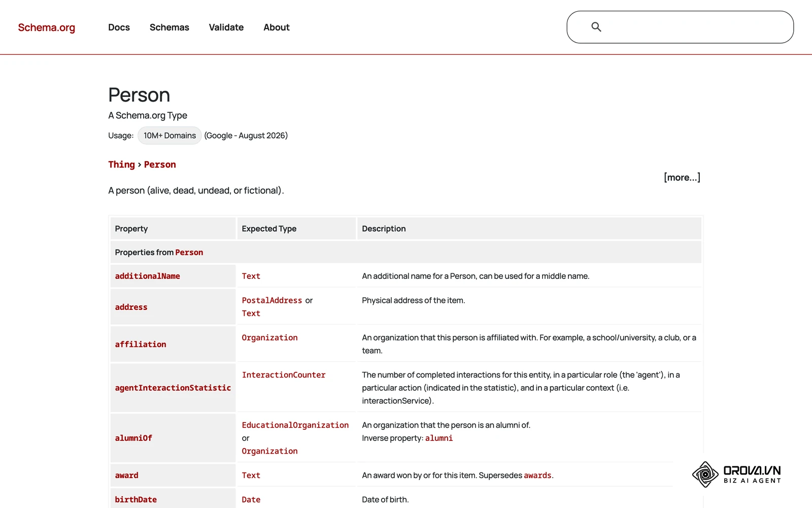Image resolution: width=812 pixels, height=508 pixels.
Task: Open the address property link
Action: coord(131,307)
